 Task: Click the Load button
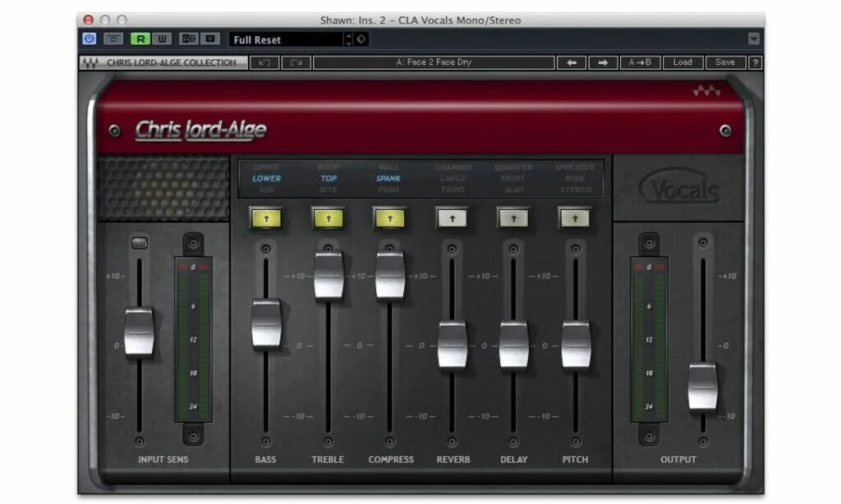[x=682, y=62]
